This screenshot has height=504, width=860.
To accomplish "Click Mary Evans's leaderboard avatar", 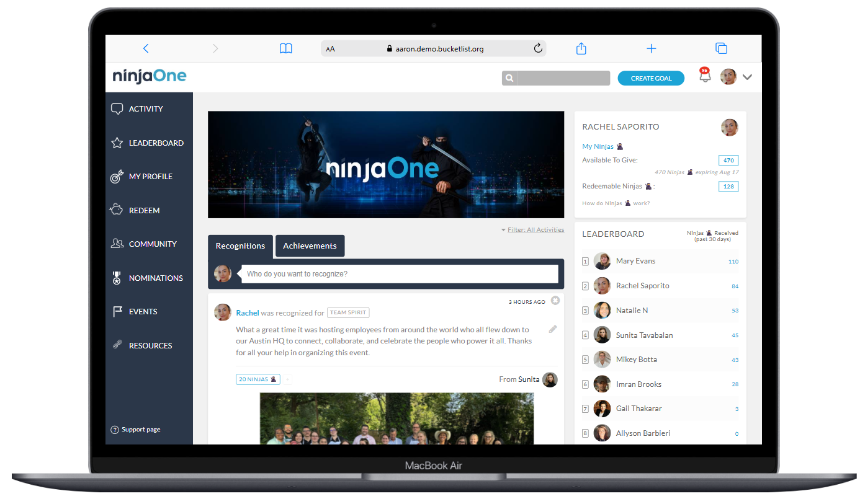I will [x=602, y=261].
